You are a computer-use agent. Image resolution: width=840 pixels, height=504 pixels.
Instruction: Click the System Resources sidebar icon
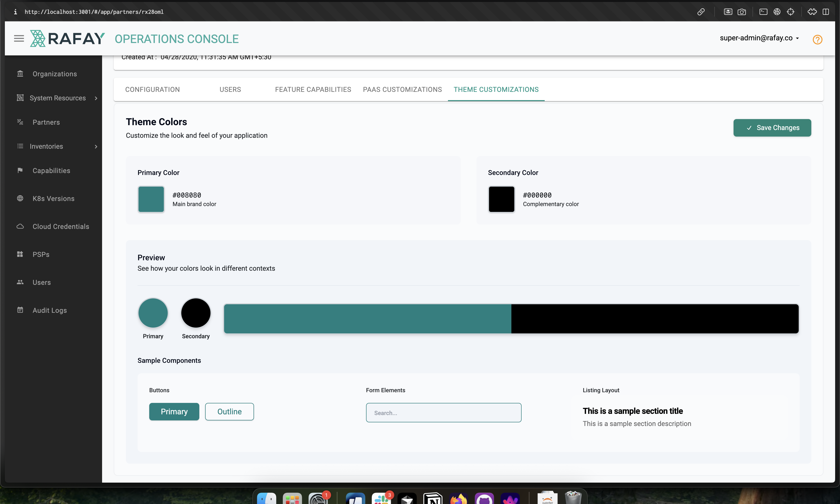[x=20, y=98]
